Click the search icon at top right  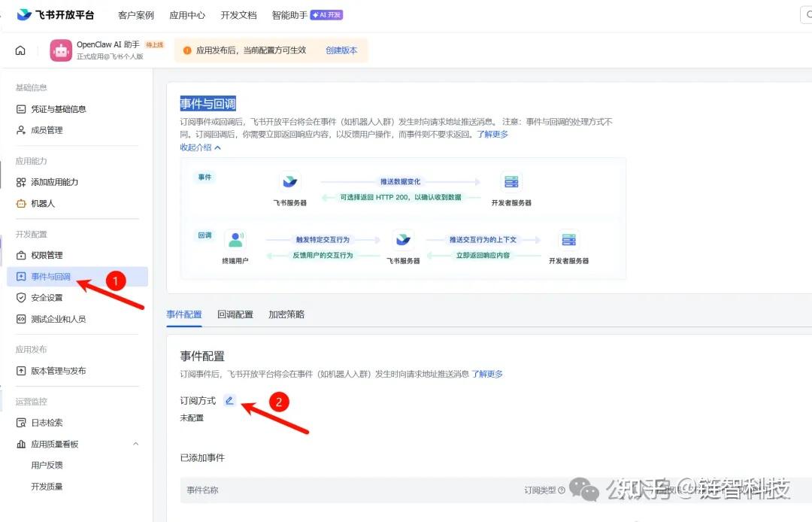click(x=809, y=15)
